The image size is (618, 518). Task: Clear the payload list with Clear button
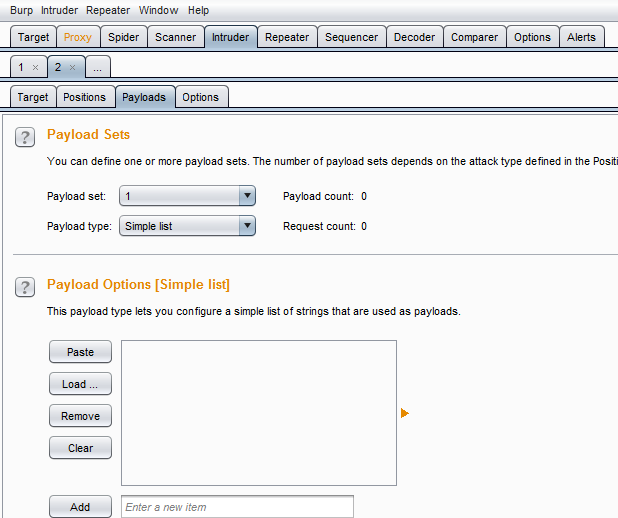click(80, 448)
